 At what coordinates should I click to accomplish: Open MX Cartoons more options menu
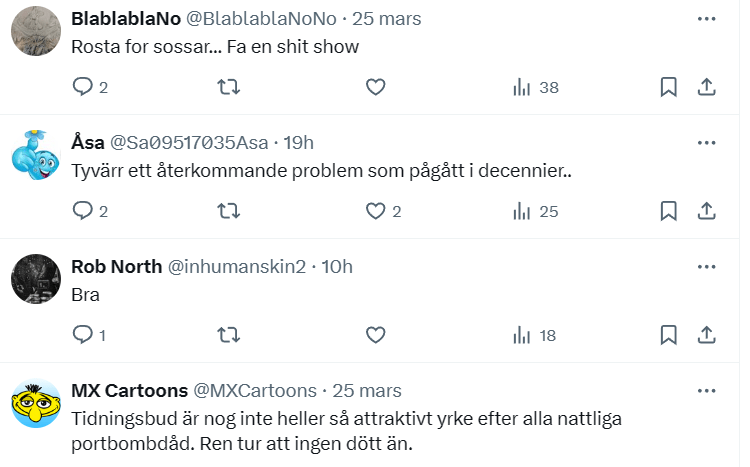coord(706,390)
